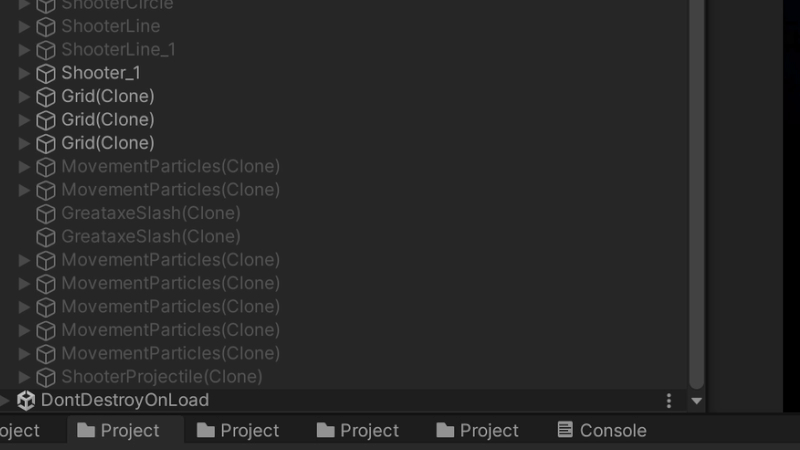Image resolution: width=800 pixels, height=450 pixels.
Task: Click the first GreataxeSlash(Clone) cube icon
Action: click(x=46, y=214)
